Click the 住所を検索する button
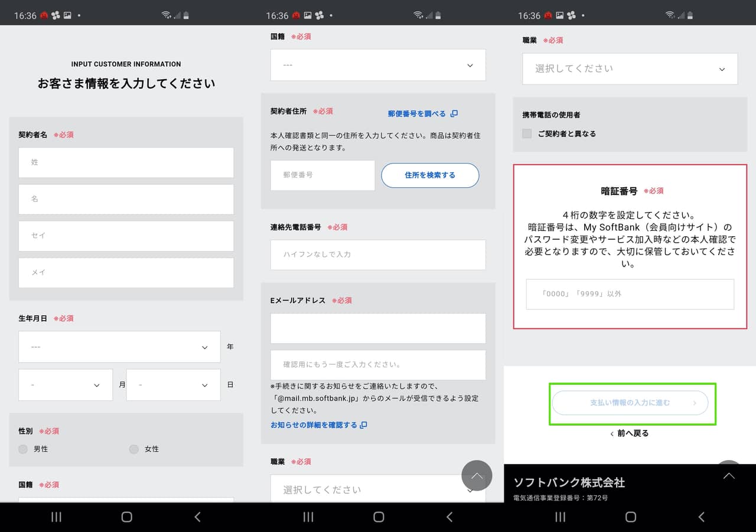The image size is (756, 532). pyautogui.click(x=430, y=175)
